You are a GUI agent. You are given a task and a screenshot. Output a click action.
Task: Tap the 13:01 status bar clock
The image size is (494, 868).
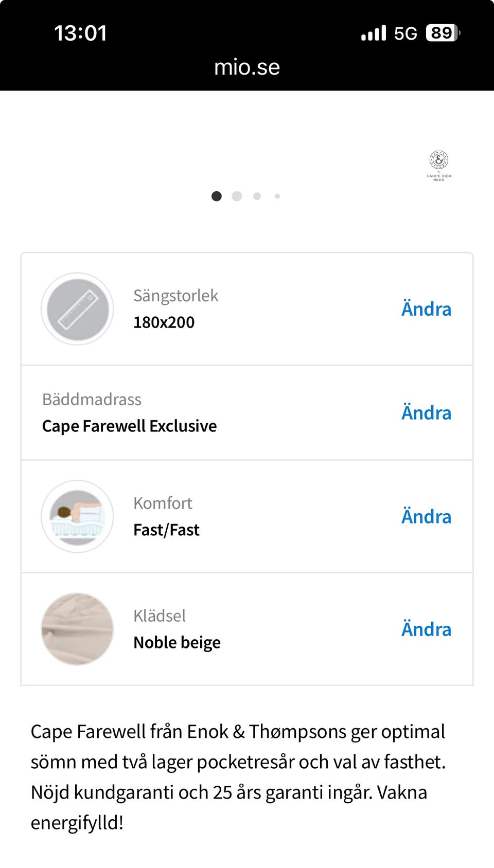point(80,33)
